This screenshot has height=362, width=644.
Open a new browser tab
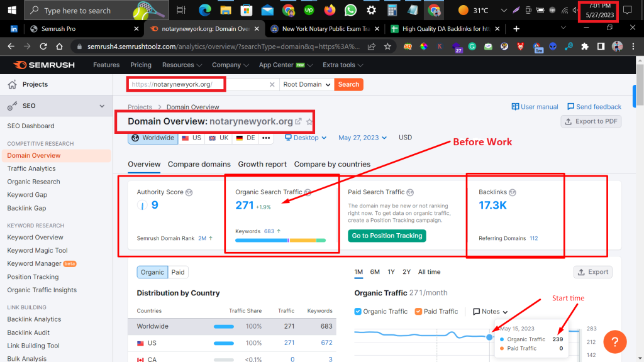click(x=516, y=29)
